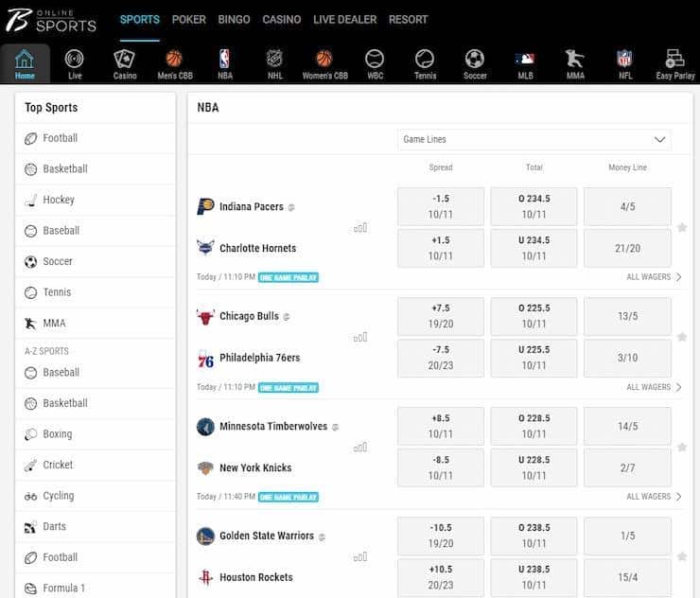The image size is (700, 598).
Task: Open Minnesota Timberwolves team name
Action: click(x=273, y=426)
